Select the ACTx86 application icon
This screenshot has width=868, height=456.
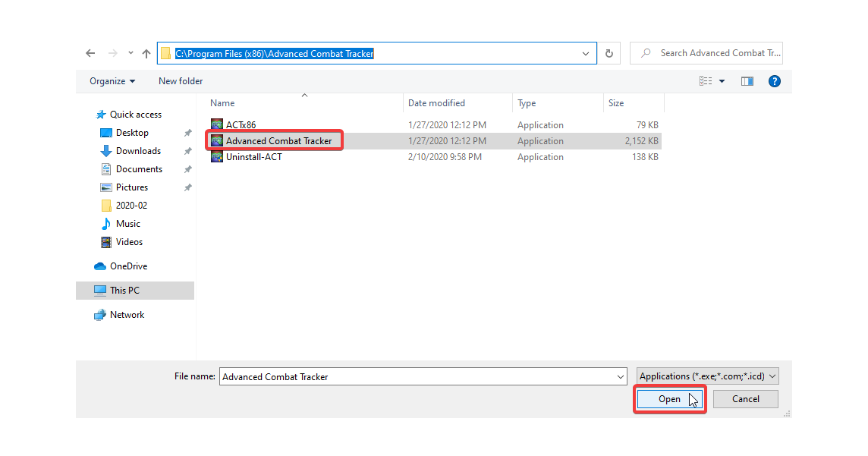coord(217,124)
